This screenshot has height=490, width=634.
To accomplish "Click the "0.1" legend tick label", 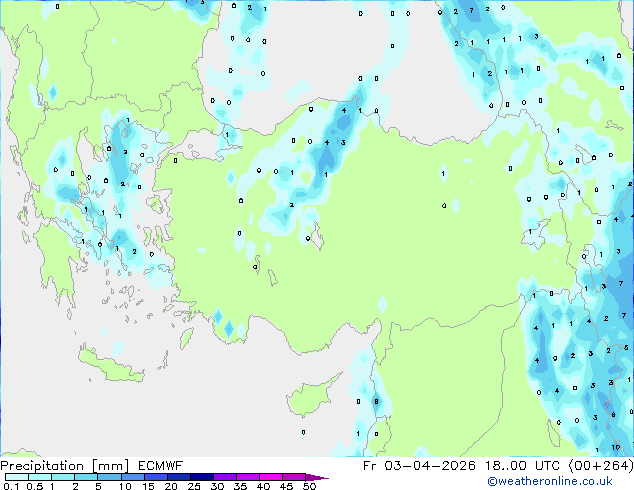I will 11,486.
